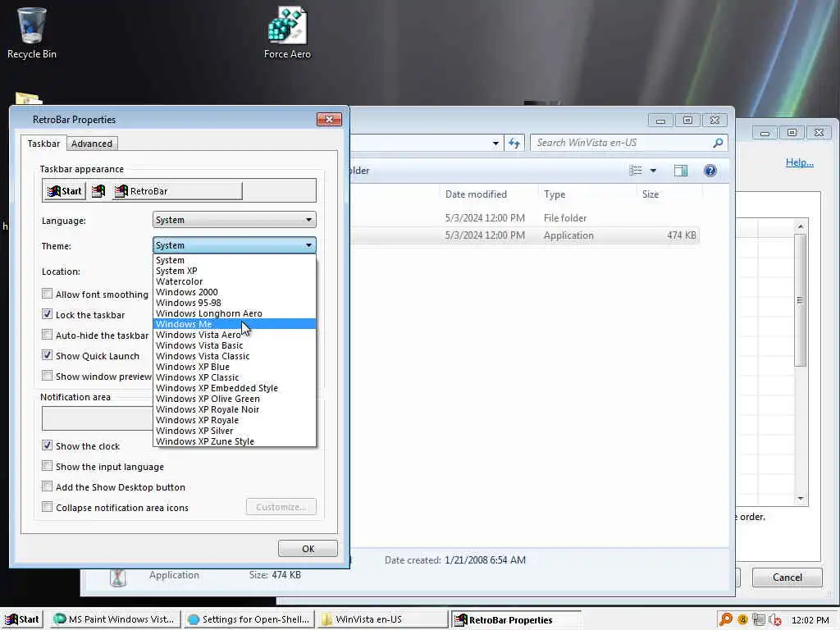Screen dimensions: 840x630
Task: Open the Recycle Bin desktop icon
Action: [x=32, y=32]
